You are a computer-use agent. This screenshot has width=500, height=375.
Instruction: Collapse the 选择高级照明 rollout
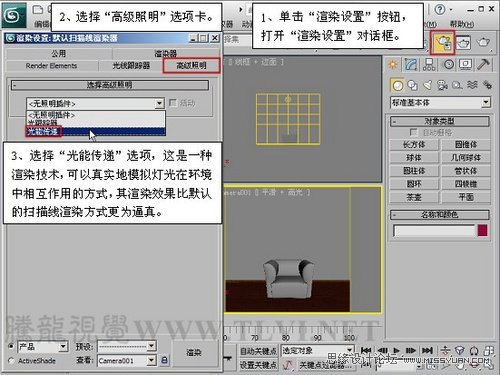(110, 85)
